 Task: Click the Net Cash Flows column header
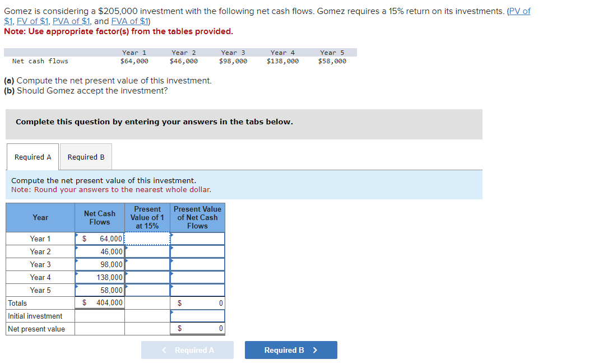[x=100, y=218]
